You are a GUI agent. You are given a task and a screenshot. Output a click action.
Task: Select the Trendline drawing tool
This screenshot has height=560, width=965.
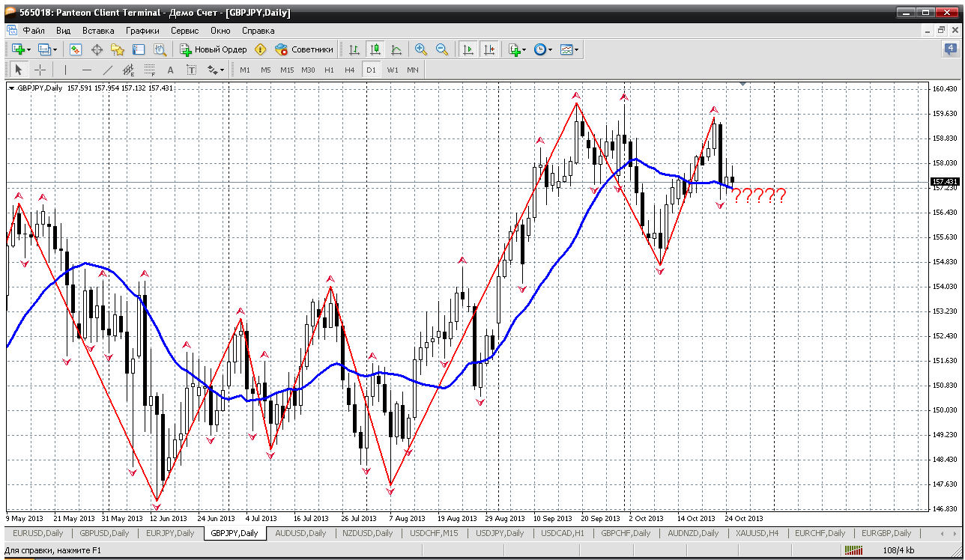[x=108, y=70]
